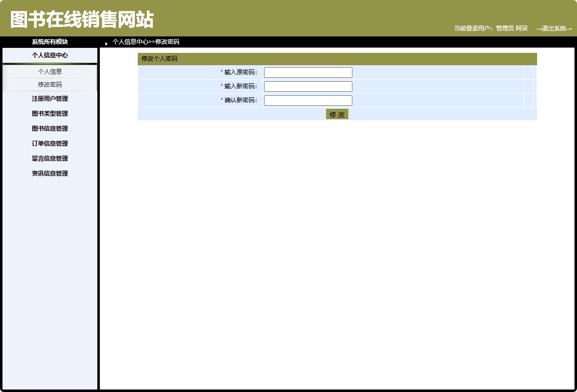Open 注册用户管理 registered user management
The image size is (577, 392).
coord(49,98)
